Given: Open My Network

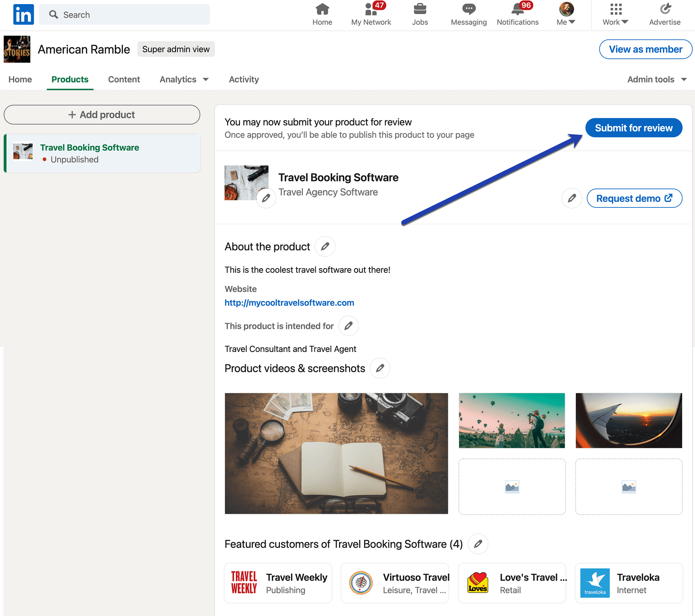Looking at the screenshot, I should point(370,14).
